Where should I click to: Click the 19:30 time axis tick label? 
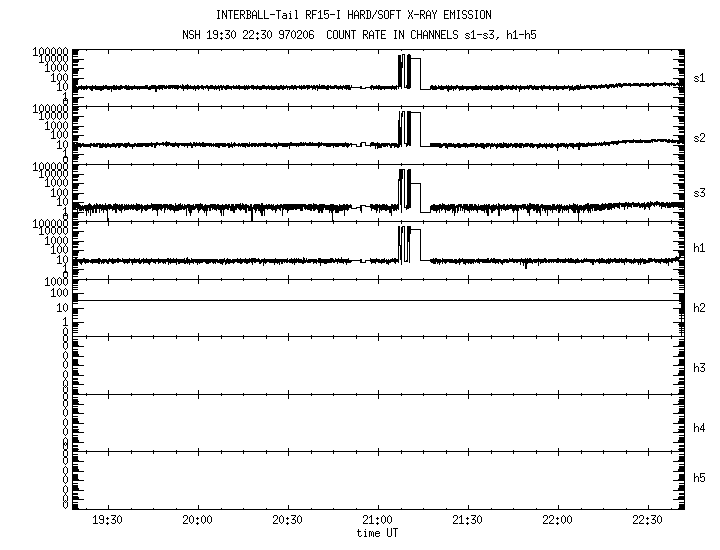click(107, 521)
